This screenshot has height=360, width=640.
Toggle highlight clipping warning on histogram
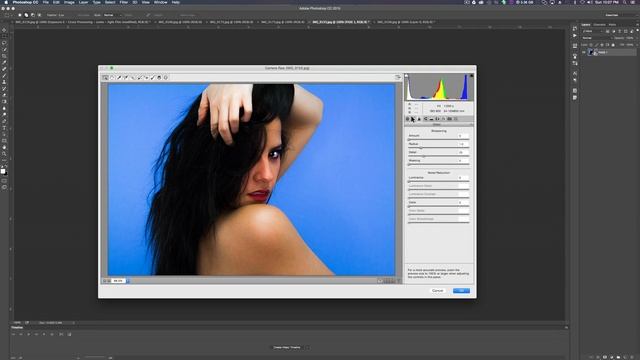coord(471,76)
